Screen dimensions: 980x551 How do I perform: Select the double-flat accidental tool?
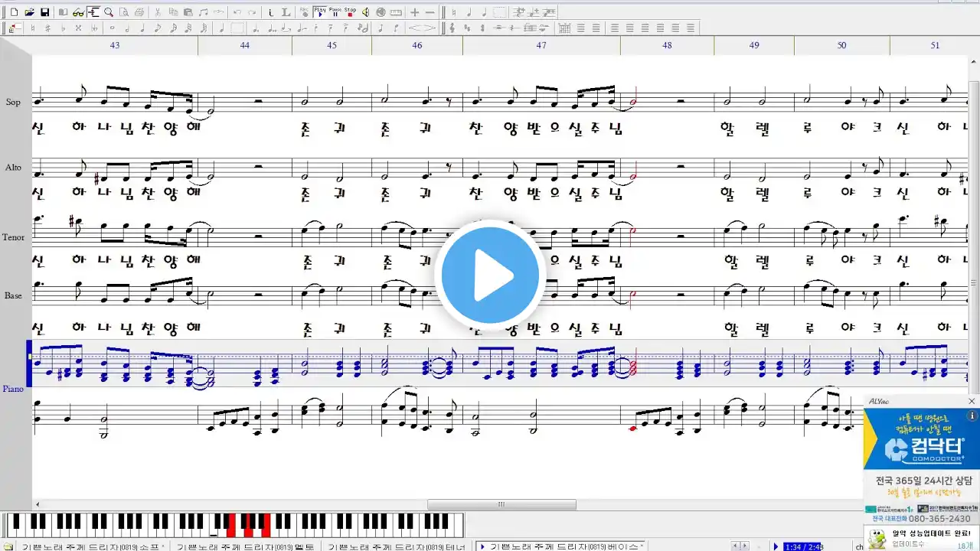pyautogui.click(x=93, y=28)
